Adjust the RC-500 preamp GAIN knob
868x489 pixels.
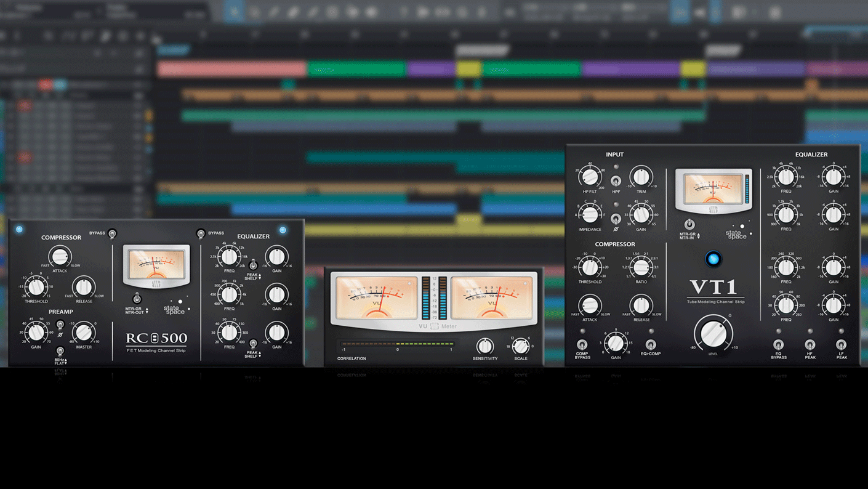click(x=36, y=333)
